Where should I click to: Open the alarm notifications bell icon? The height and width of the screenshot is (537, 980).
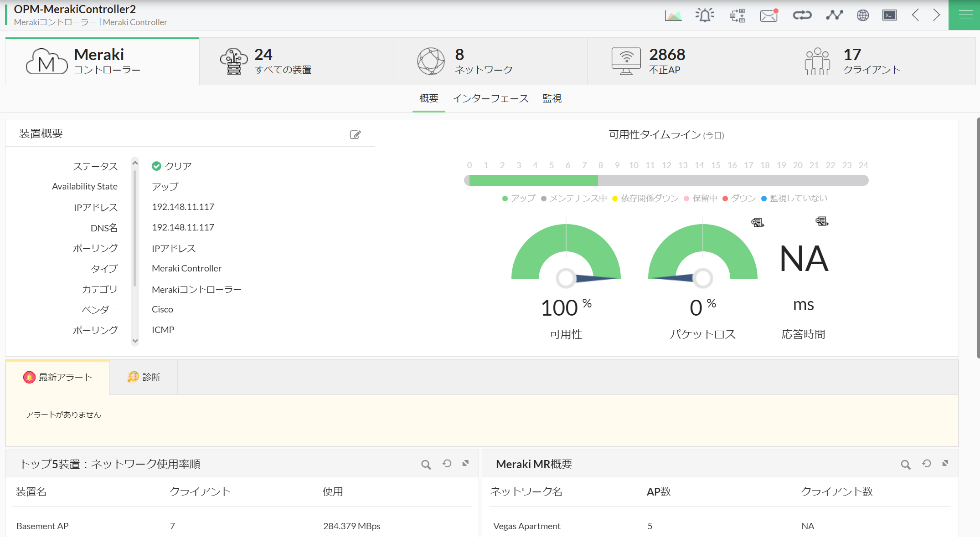coord(704,15)
